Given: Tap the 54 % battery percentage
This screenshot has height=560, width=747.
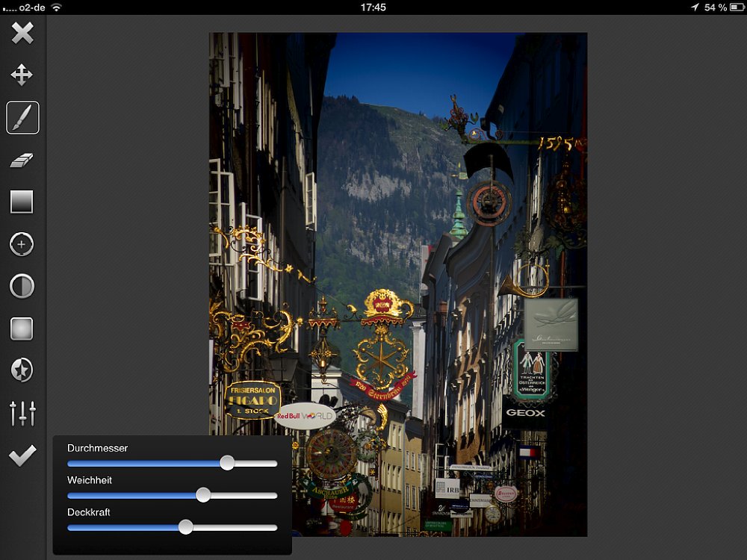Looking at the screenshot, I should pyautogui.click(x=716, y=7).
